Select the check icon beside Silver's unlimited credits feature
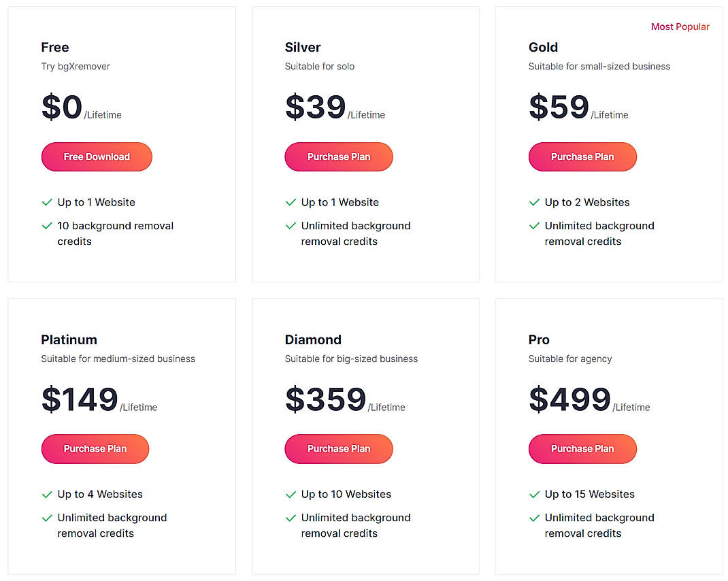728x581 pixels. (291, 226)
